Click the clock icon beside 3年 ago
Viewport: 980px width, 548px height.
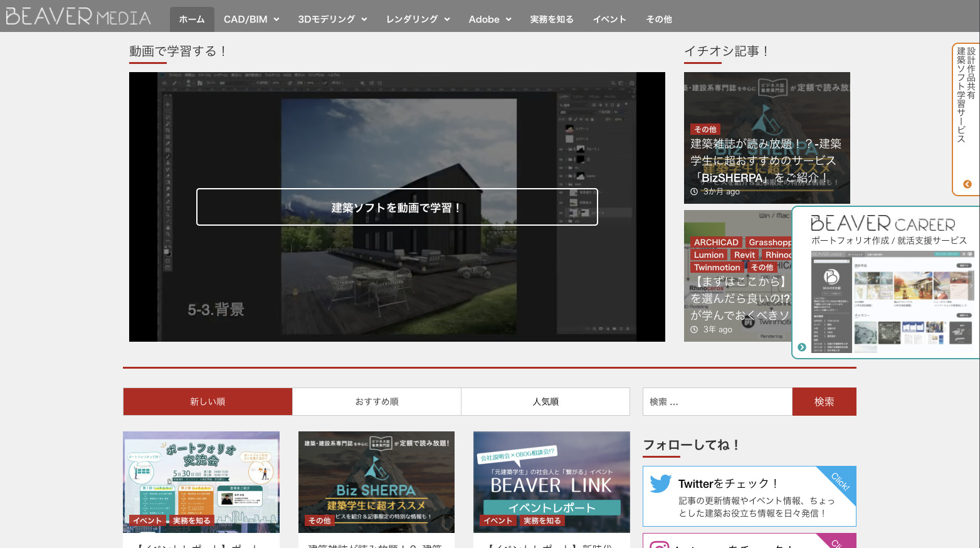point(694,330)
